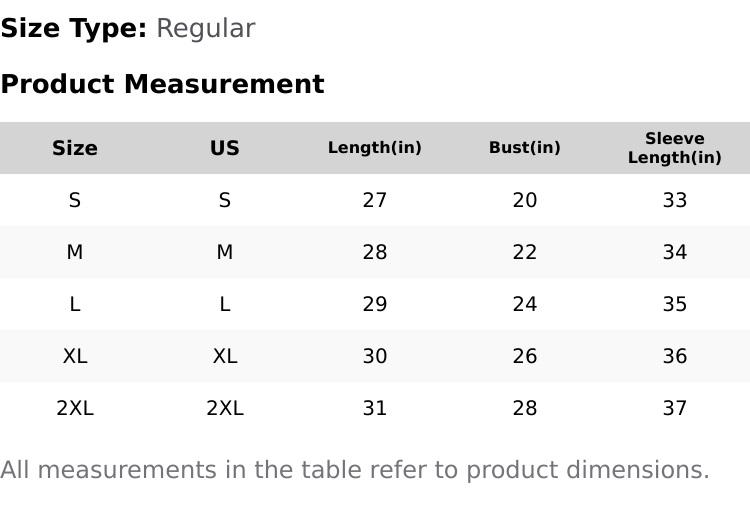Viewport: 750px width, 506px height.
Task: Click the Product Measurement heading
Action: point(162,84)
